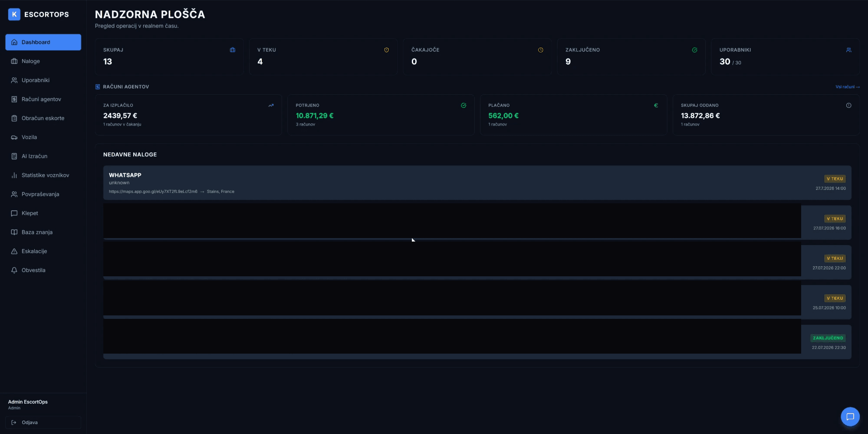Click the trend icon in Za izplačilo card
868x434 pixels.
(x=271, y=105)
